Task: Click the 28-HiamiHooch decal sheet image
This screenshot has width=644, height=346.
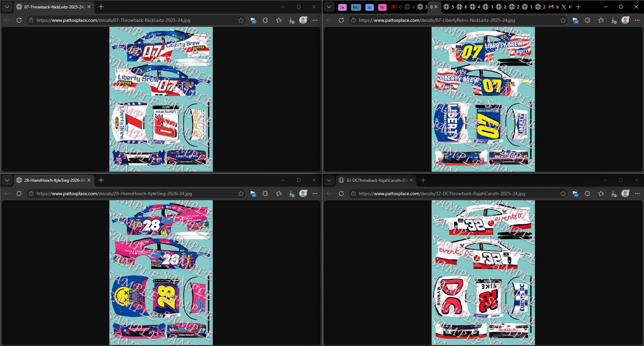Action: [161, 272]
